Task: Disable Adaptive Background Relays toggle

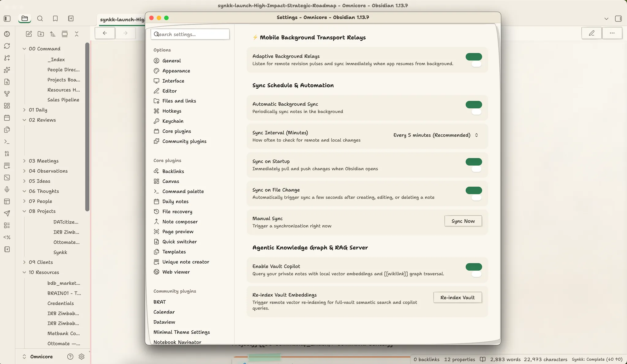Action: click(x=474, y=57)
